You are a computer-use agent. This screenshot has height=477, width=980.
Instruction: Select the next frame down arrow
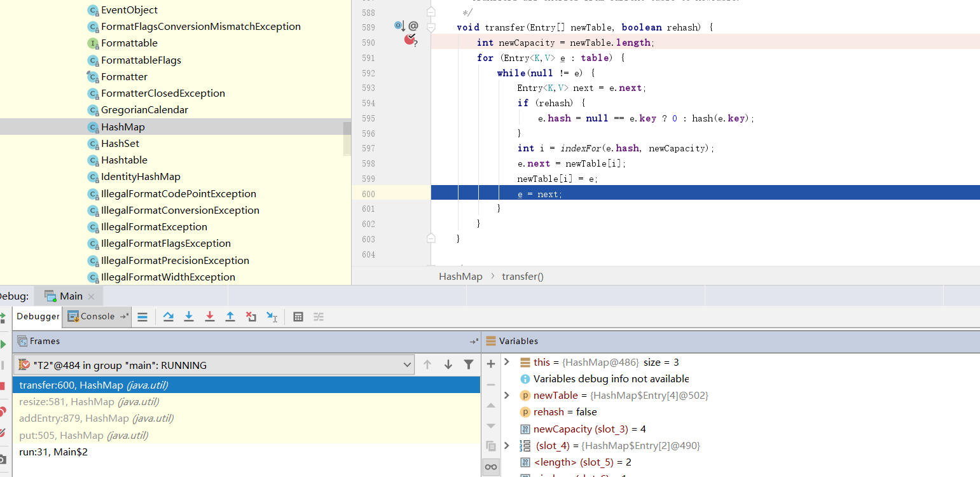tap(448, 365)
